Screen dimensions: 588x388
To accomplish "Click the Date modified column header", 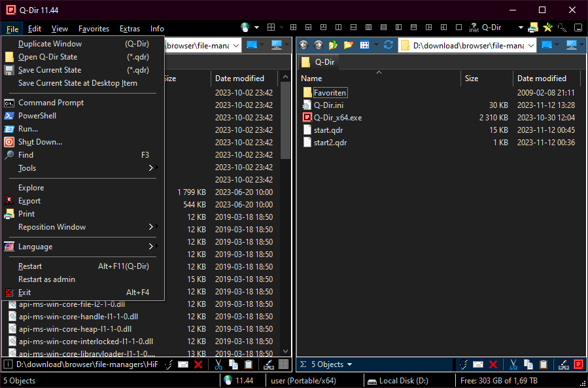I will pyautogui.click(x=542, y=79).
